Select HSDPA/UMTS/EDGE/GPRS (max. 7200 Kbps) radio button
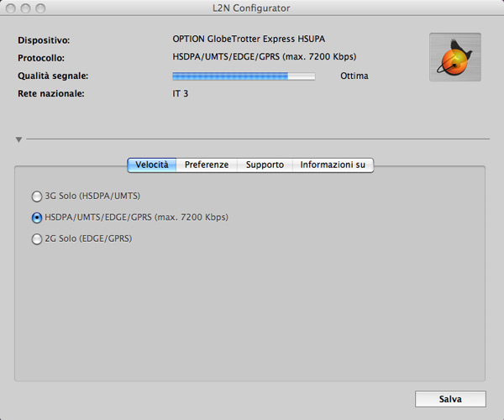The height and width of the screenshot is (420, 504). point(37,218)
